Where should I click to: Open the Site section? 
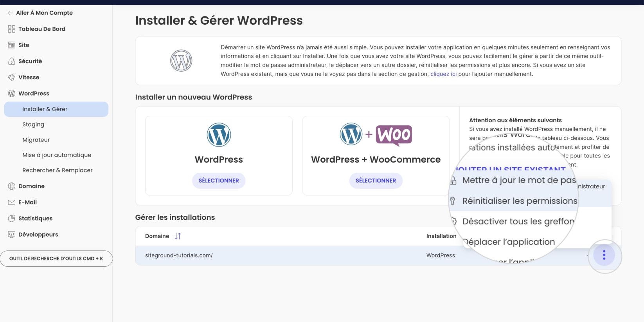23,45
